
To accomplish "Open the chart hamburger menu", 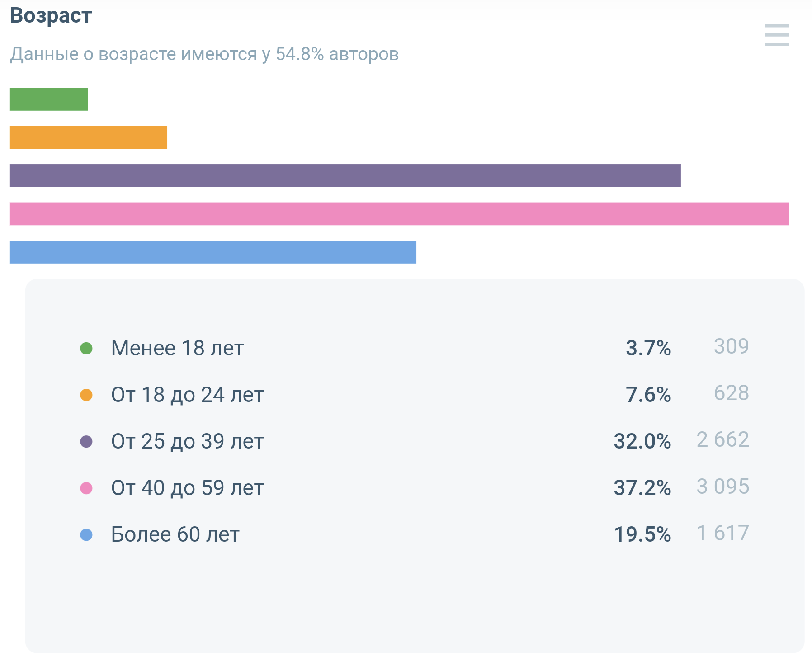I will pos(777,35).
